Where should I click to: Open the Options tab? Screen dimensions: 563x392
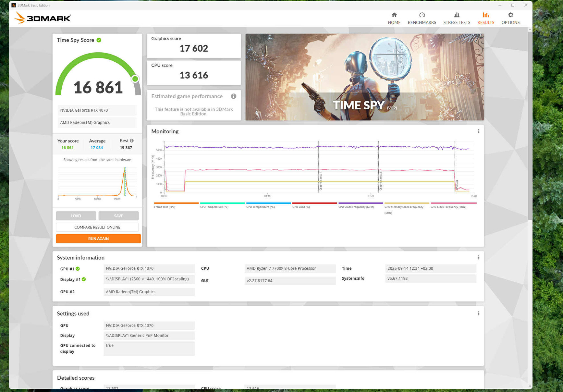tap(510, 18)
